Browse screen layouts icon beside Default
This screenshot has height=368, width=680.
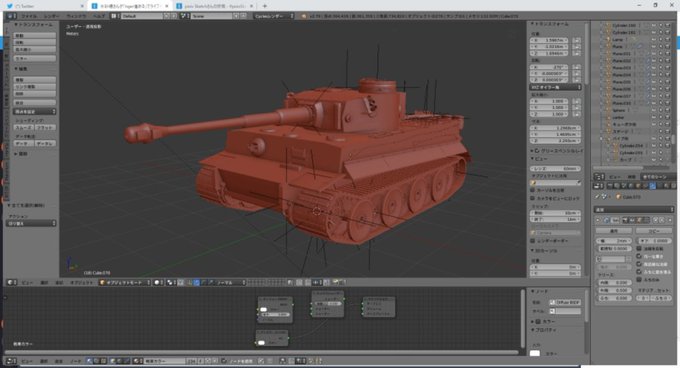[114, 16]
